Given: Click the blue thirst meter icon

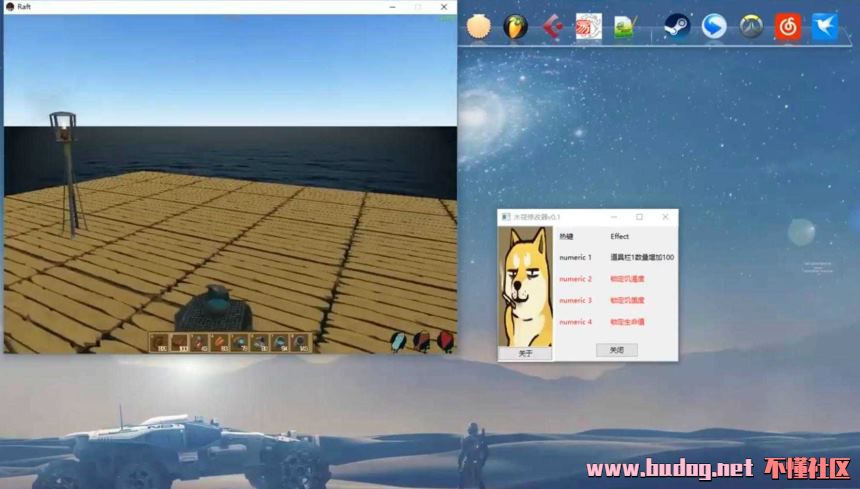Looking at the screenshot, I should [x=398, y=341].
